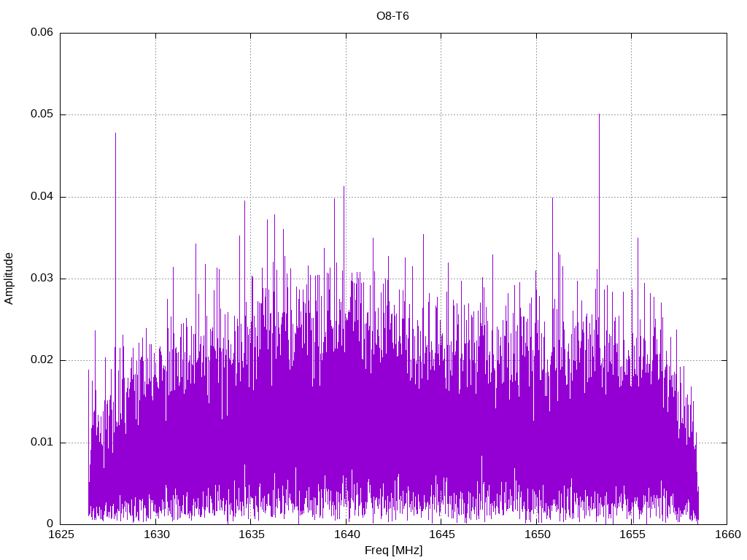The width and height of the screenshot is (747, 560).
Task: Click the 1635 x-axis tick label
Action: (251, 534)
